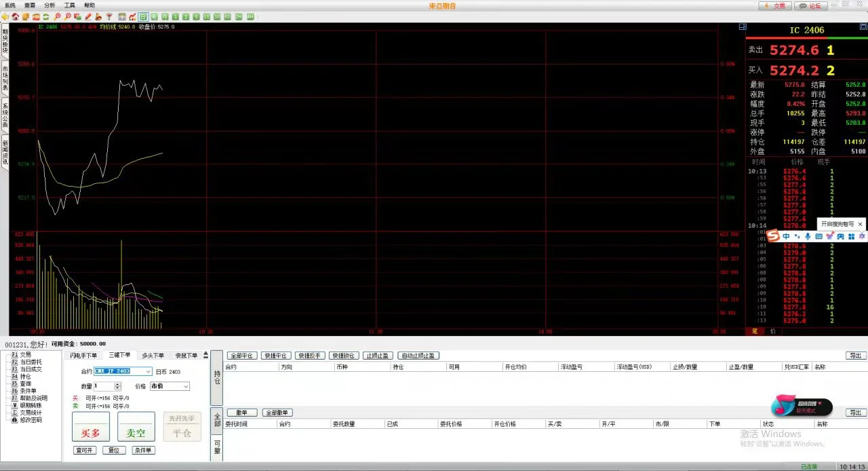Viewport: 868px width, 471px height.
Task: Switch to the 多头下单 tab
Action: (153, 356)
